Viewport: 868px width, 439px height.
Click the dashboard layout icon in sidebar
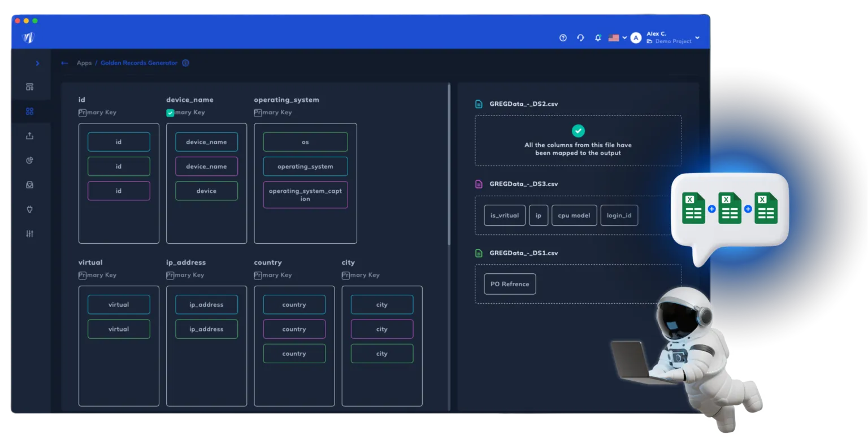(30, 87)
